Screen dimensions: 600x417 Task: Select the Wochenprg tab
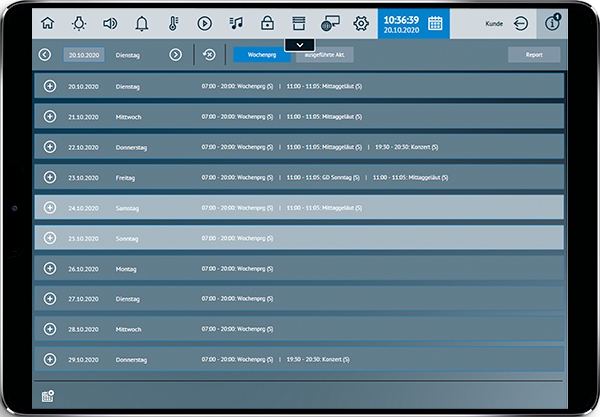(262, 55)
